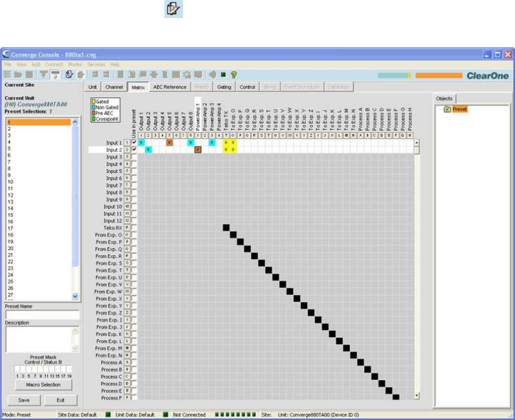Click the preset list scroll up arrow
The width and height of the screenshot is (515, 420).
[x=75, y=122]
